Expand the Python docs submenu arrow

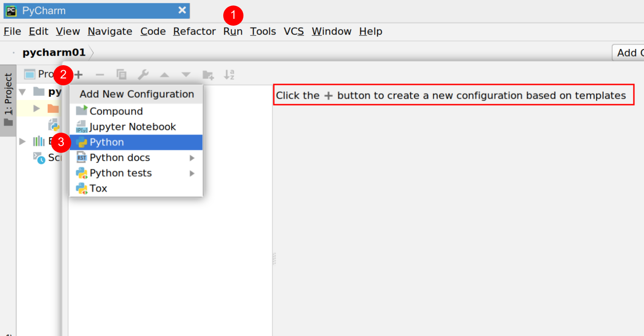pos(192,158)
